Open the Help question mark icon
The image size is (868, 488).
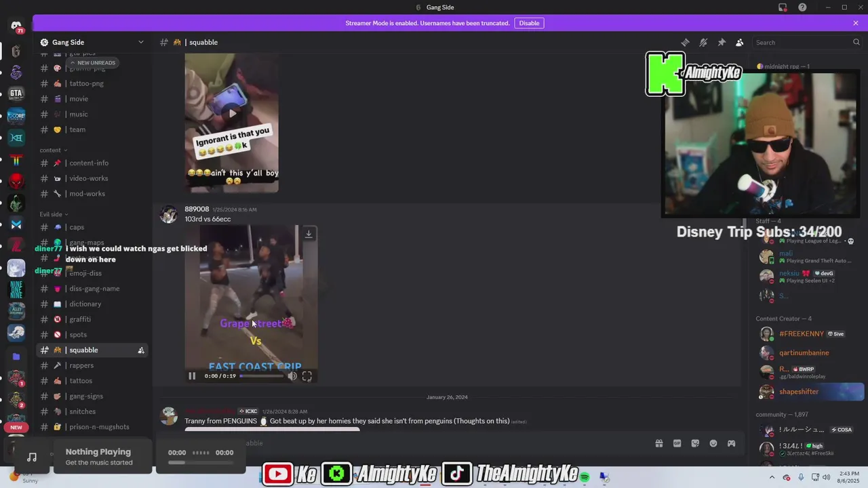click(802, 7)
